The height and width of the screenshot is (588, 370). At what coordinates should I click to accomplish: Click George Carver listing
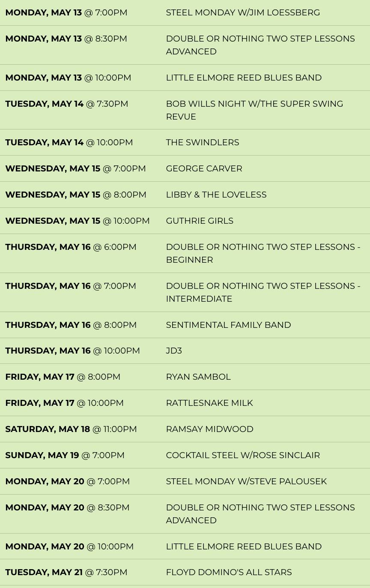204,168
